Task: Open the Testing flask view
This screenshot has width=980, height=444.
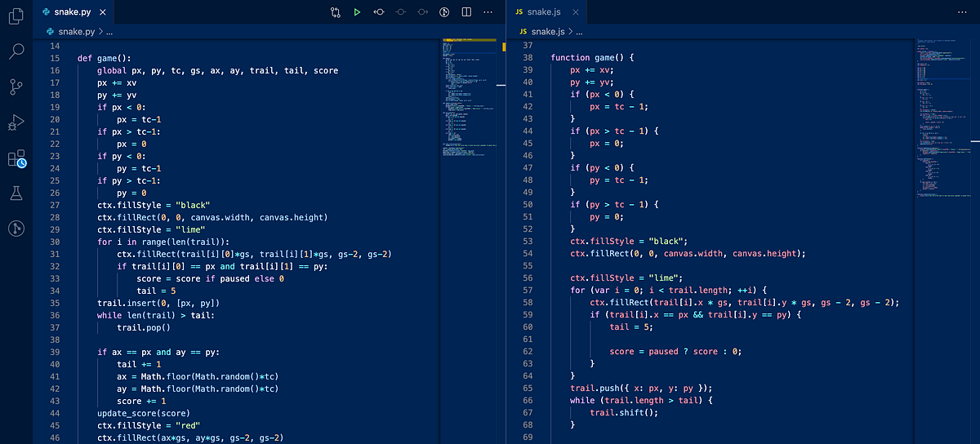Action: tap(16, 193)
